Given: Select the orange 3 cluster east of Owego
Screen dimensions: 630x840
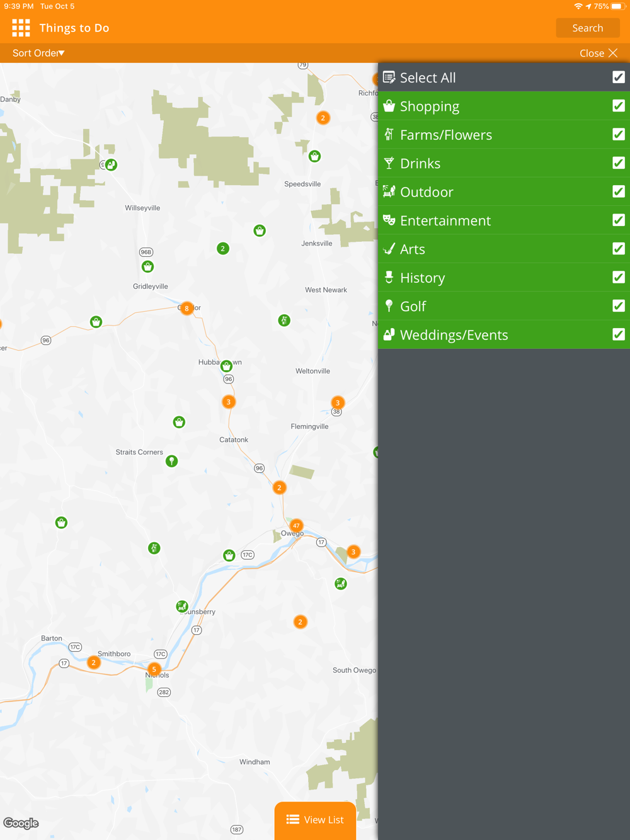Looking at the screenshot, I should (353, 552).
